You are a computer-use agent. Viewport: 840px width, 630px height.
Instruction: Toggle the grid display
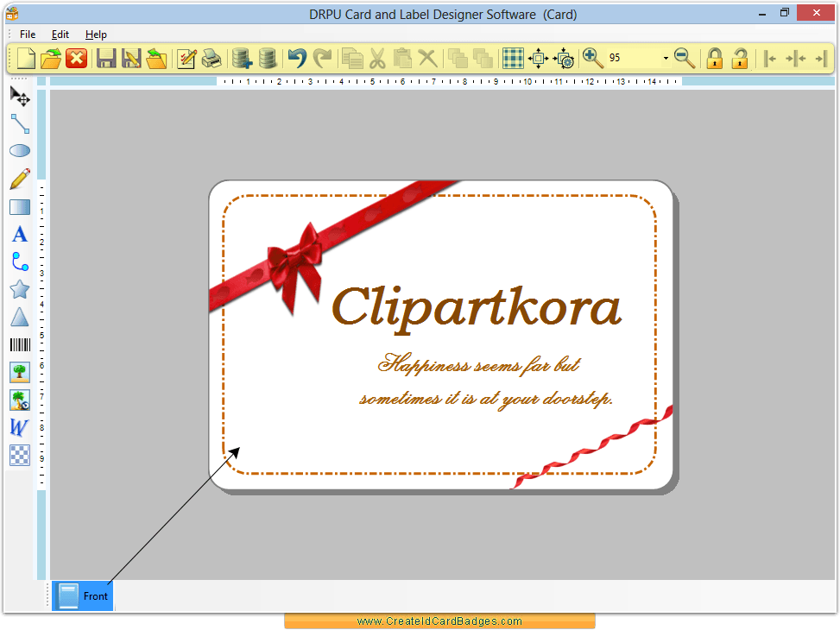pyautogui.click(x=512, y=58)
